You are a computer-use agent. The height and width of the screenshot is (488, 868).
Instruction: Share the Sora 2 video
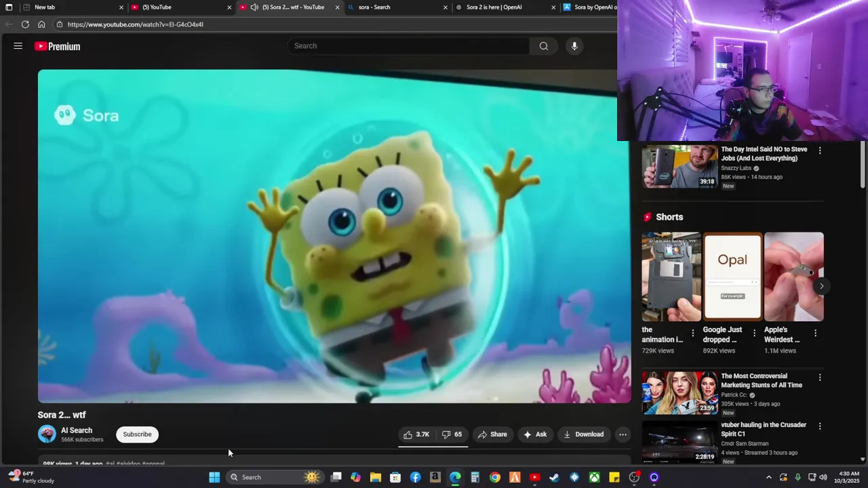[x=492, y=434]
